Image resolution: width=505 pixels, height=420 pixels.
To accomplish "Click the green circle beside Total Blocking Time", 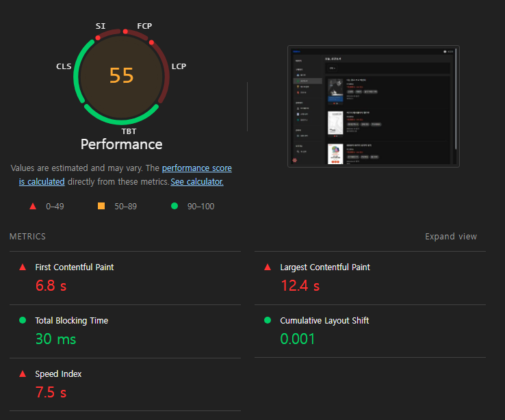I will (23, 320).
